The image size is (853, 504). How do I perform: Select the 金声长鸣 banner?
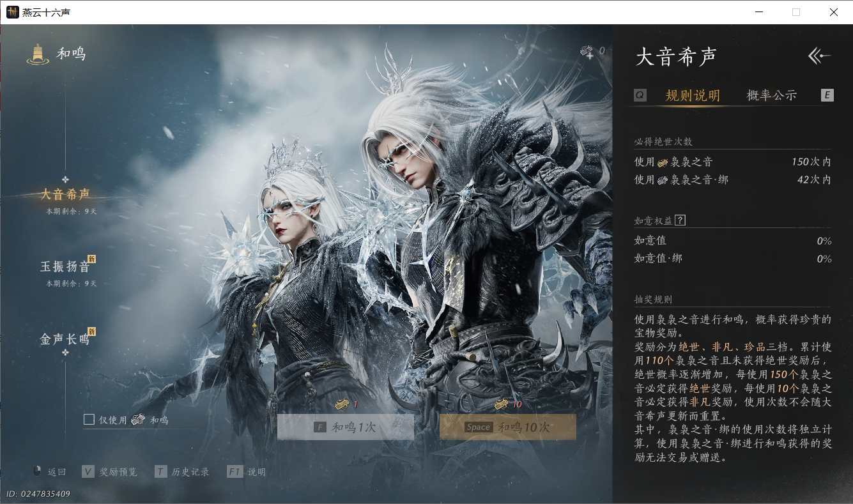point(65,340)
